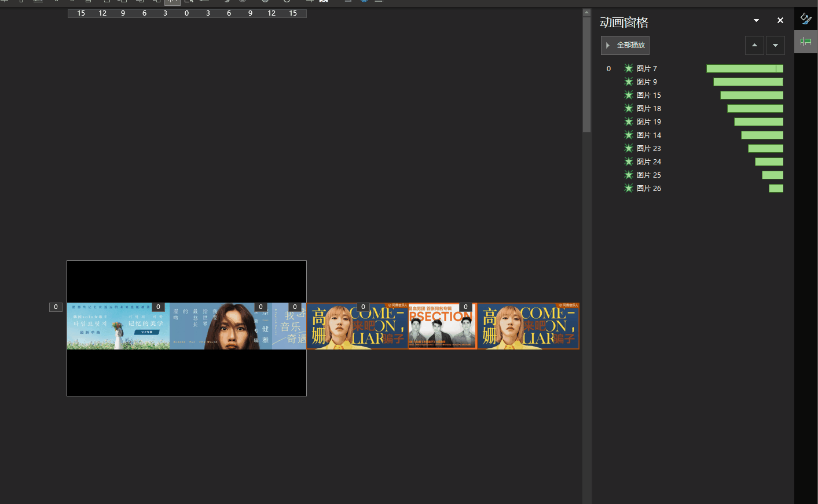Click the scroll-up arrow of the editor scrollbar
This screenshot has width=818, height=504.
(x=586, y=12)
